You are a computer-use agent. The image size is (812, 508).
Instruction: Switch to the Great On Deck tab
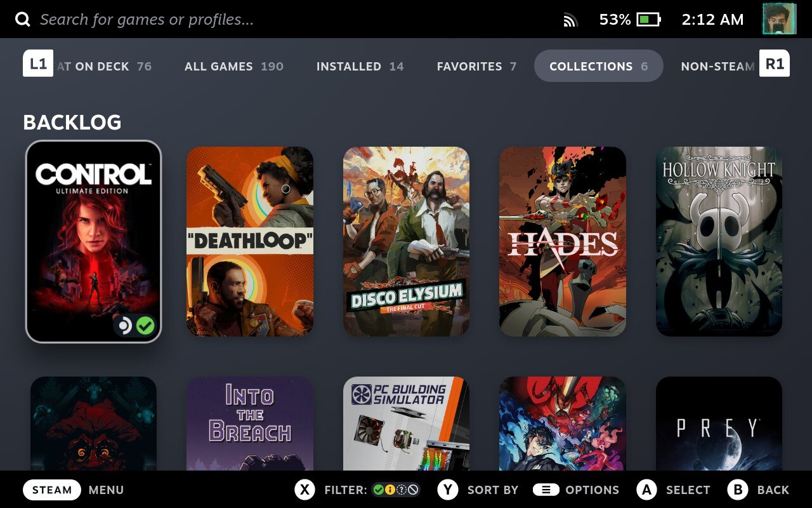[104, 66]
